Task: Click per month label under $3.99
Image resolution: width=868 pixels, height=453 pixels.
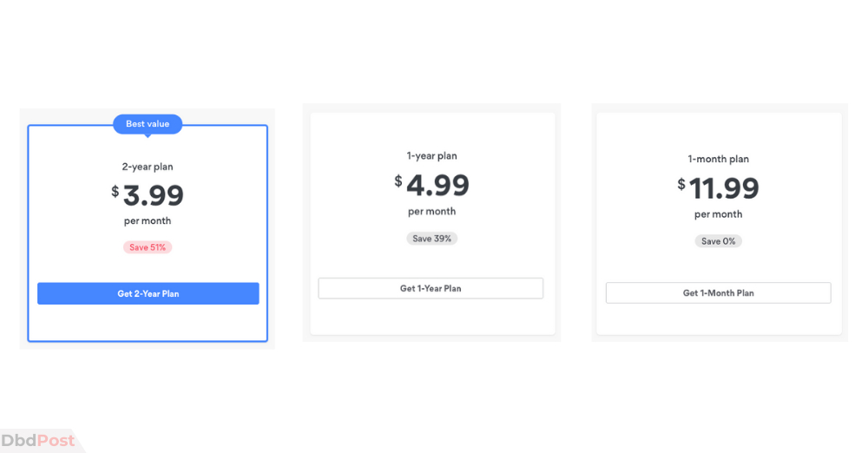Action: pyautogui.click(x=148, y=221)
